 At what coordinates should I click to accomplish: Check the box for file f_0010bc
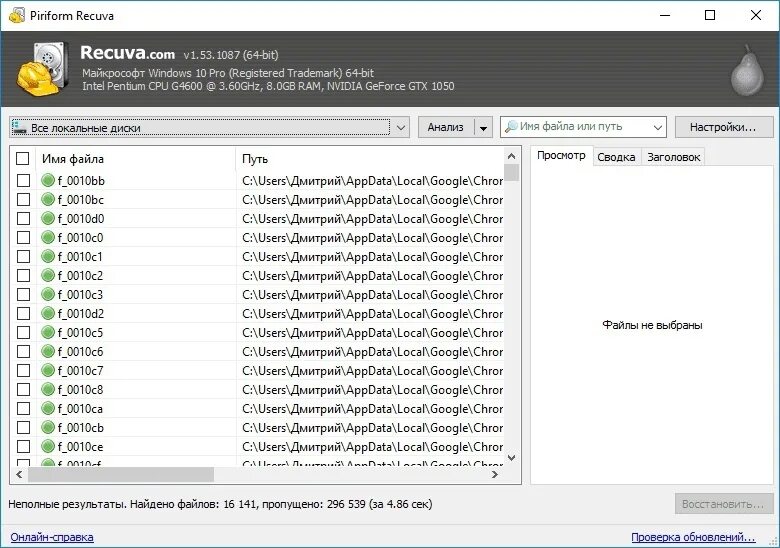(x=23, y=199)
